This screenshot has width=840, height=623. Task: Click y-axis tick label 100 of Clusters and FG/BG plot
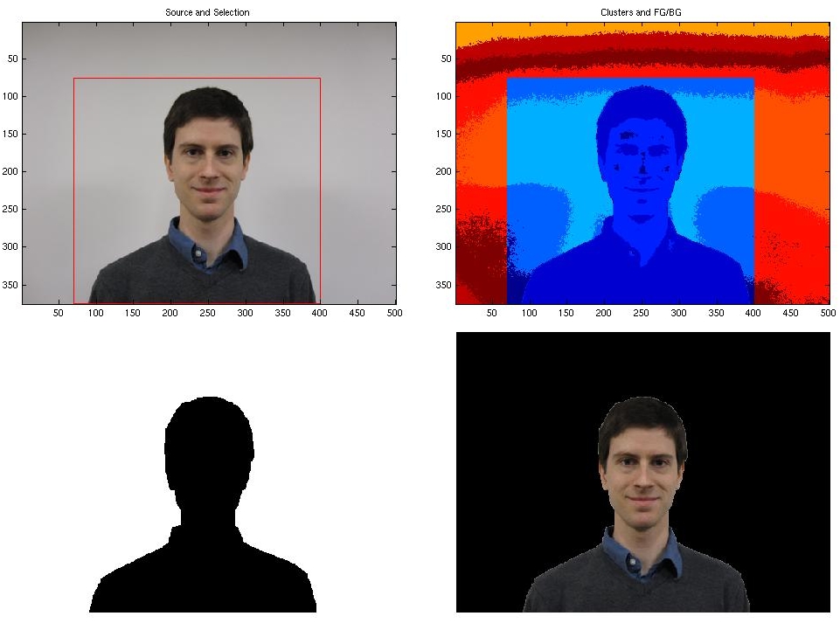tap(443, 96)
